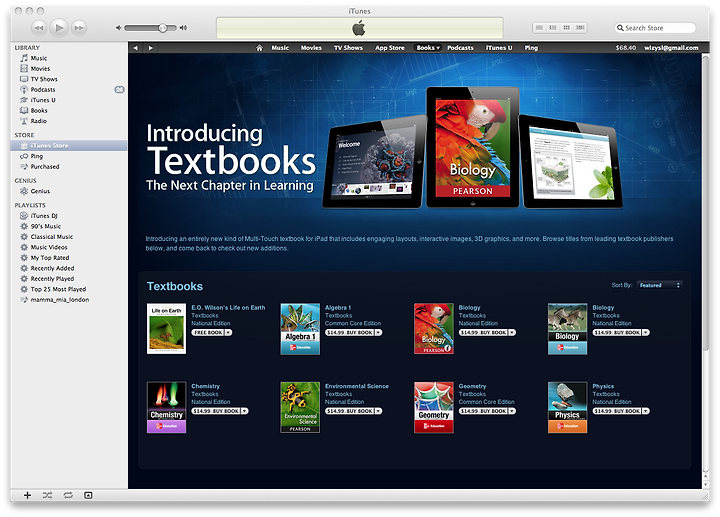Open Ping tab in store bar
The image size is (720, 517).
(531, 48)
